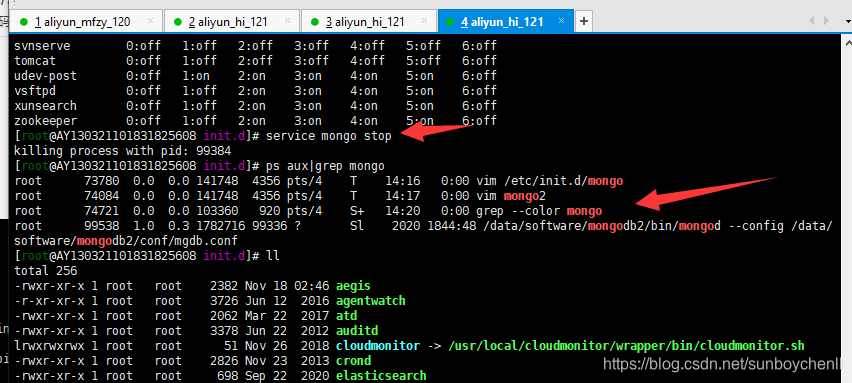Click the 'atd' file name
Viewport: 852px width, 383px height.
[x=347, y=316]
